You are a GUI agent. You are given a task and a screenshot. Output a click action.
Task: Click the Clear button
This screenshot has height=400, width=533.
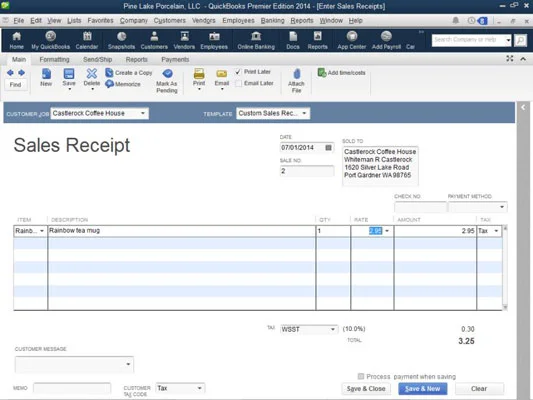tap(479, 388)
